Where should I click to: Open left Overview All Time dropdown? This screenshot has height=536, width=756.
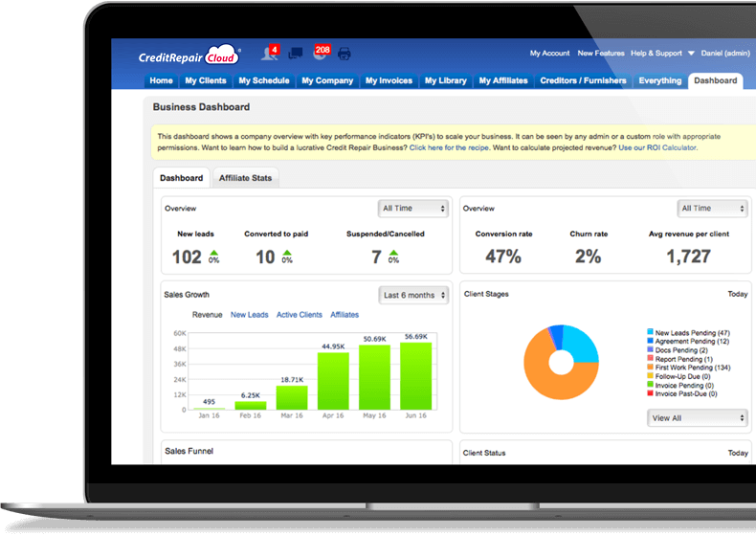tap(413, 208)
